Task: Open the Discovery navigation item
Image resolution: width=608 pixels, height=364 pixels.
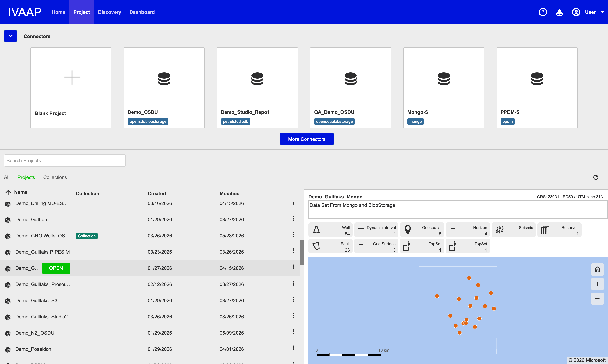Action: [109, 12]
